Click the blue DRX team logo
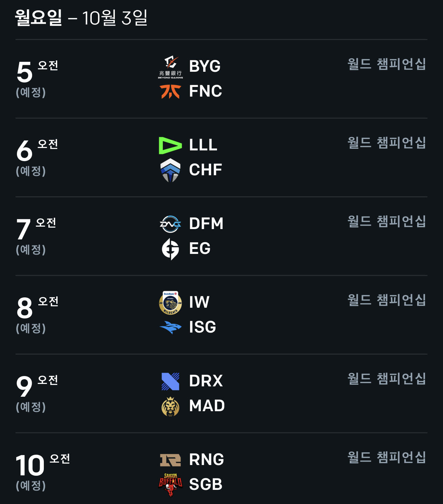 pos(170,382)
